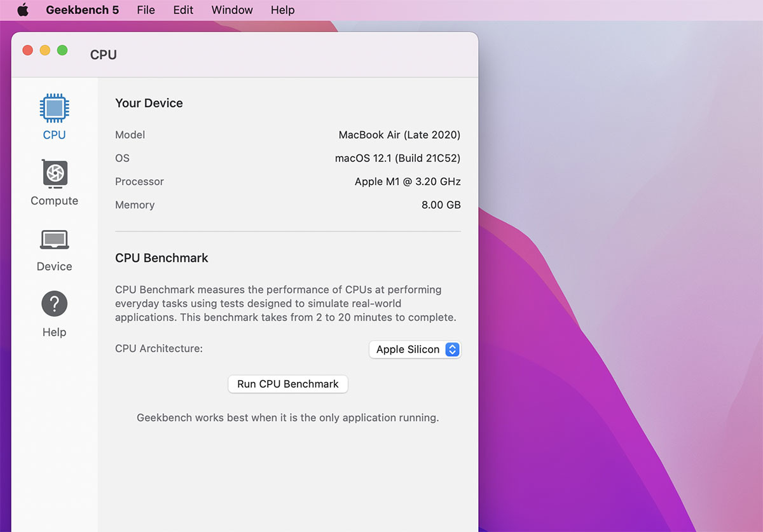Click the Your Device heading
Screen dimensions: 763x532
149,103
